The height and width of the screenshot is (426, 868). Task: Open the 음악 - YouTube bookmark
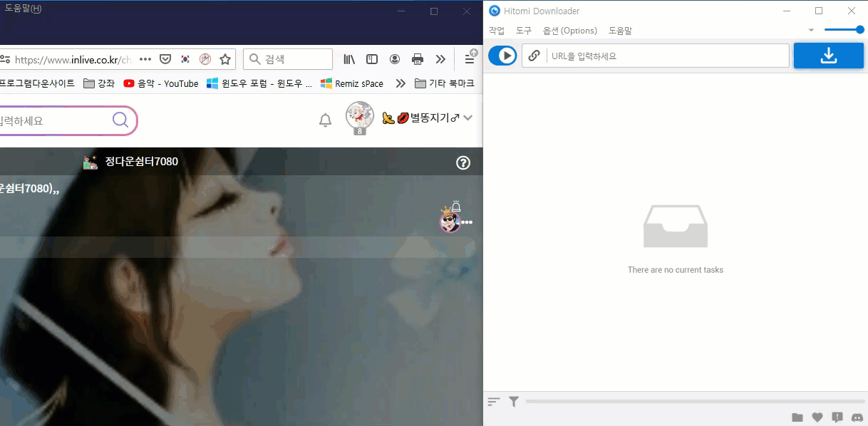(x=160, y=83)
